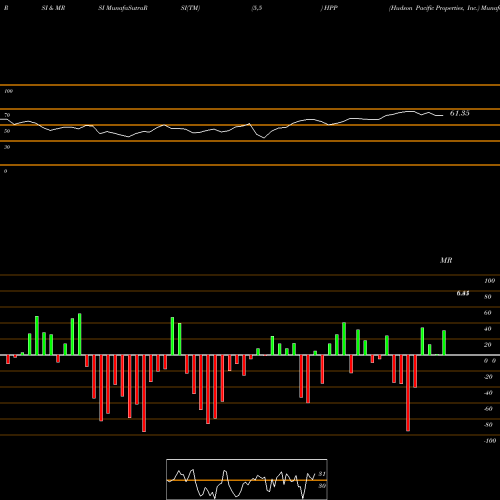Click the MR axis label '-40'
This screenshot has height=500, width=500.
(x=488, y=393)
